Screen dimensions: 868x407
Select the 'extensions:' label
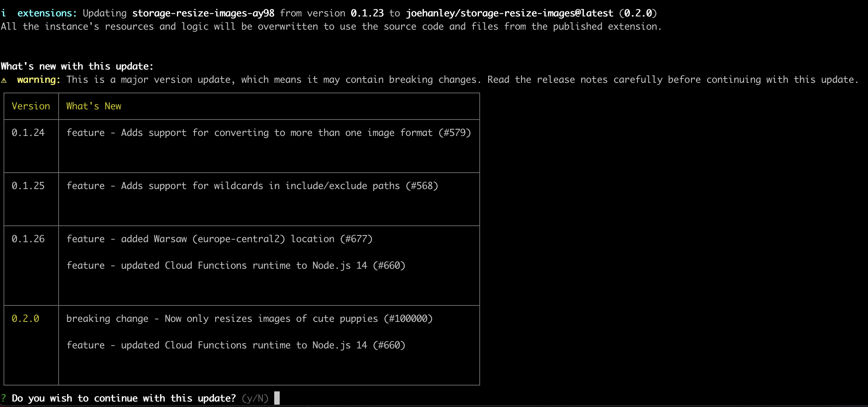point(47,13)
